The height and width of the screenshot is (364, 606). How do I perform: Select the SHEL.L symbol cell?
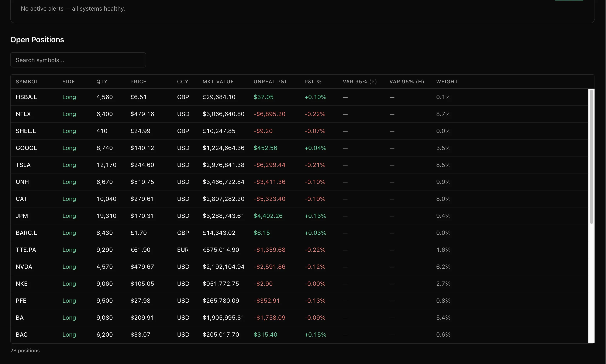26,131
